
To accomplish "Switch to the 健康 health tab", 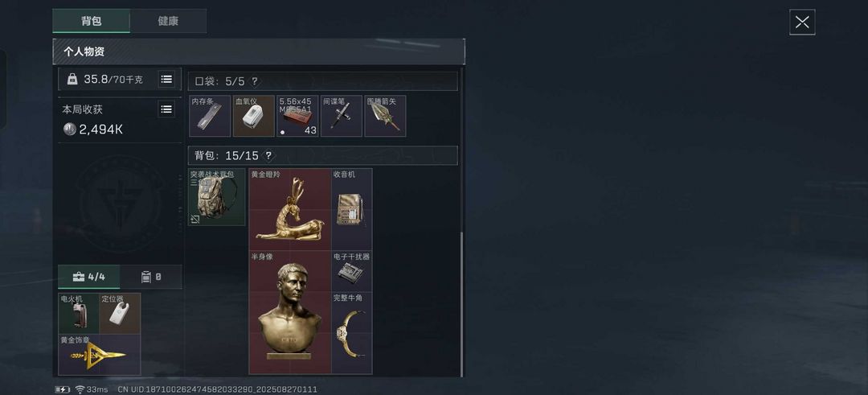I will 168,21.
